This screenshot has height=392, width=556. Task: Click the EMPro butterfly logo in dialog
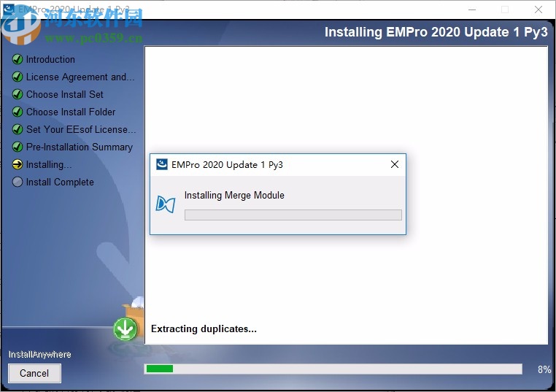(166, 204)
